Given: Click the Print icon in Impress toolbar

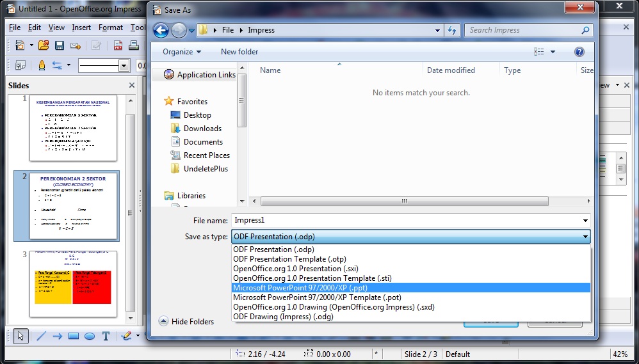Looking at the screenshot, I should pos(134,45).
